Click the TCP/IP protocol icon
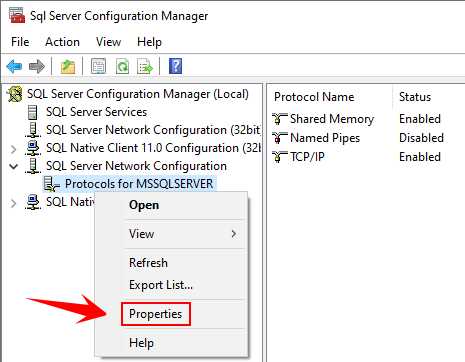Screen dimensions: 465x362 point(279,157)
